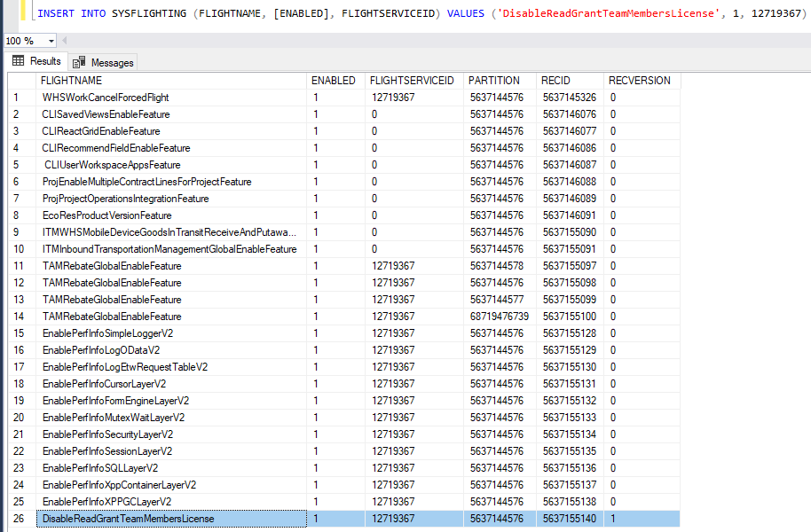Click cell ITMWHSMobileDeviceGoodsInTransitReceiveAndPutawa...
The width and height of the screenshot is (811, 532).
click(x=169, y=232)
